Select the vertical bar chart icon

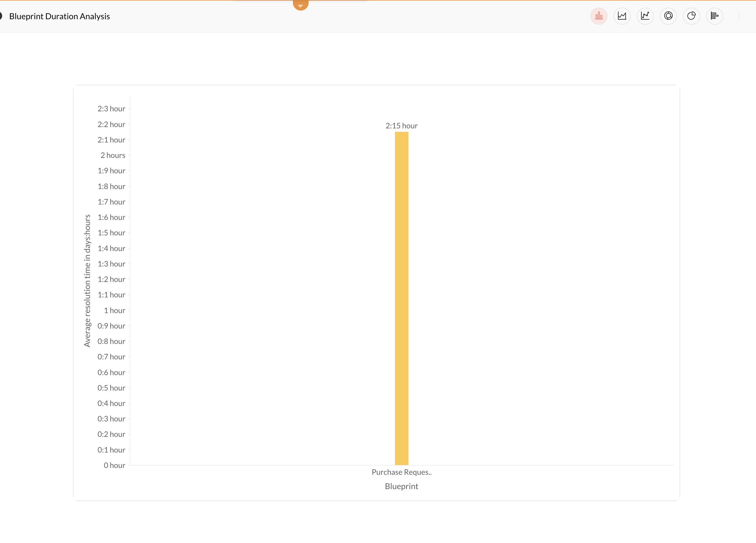coord(599,16)
